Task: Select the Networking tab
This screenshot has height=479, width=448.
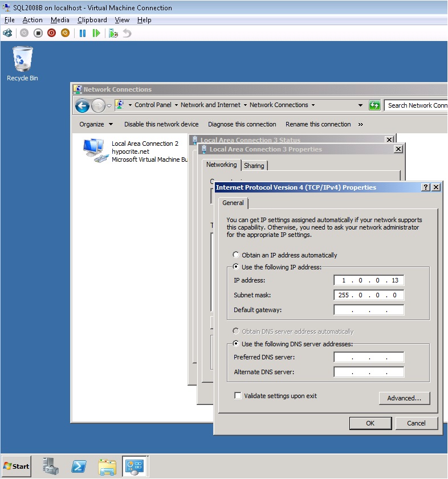Action: coord(221,165)
